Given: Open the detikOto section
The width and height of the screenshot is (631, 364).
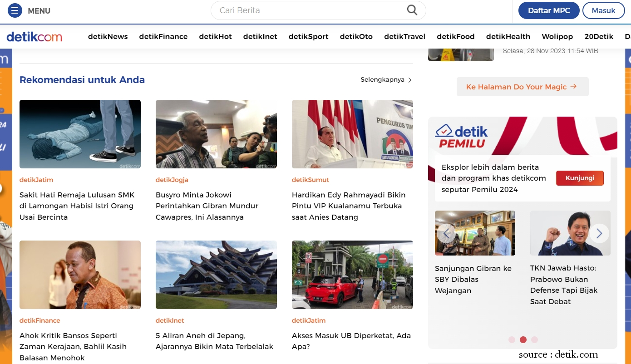Looking at the screenshot, I should pos(356,37).
